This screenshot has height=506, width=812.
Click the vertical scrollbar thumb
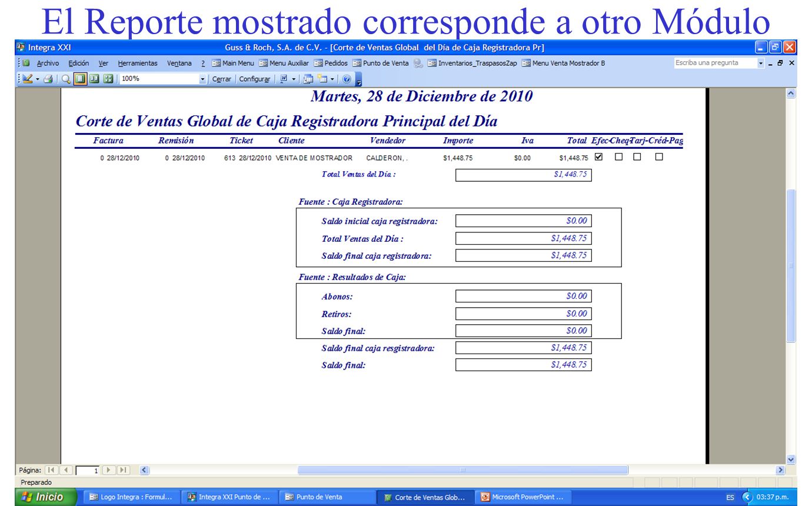point(791,266)
